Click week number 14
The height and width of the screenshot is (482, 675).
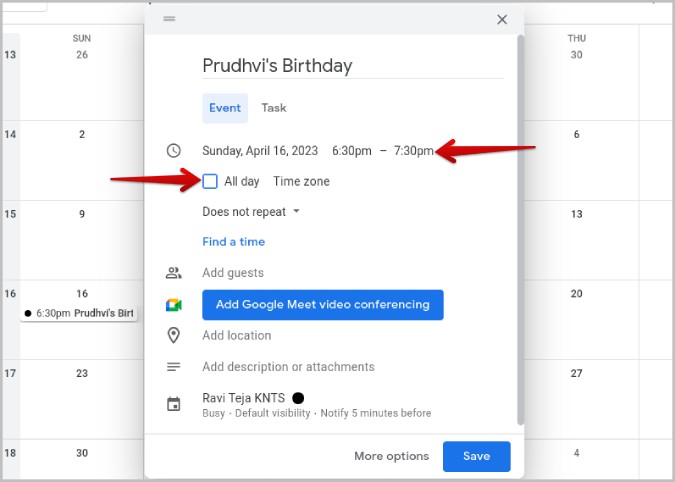[10, 134]
